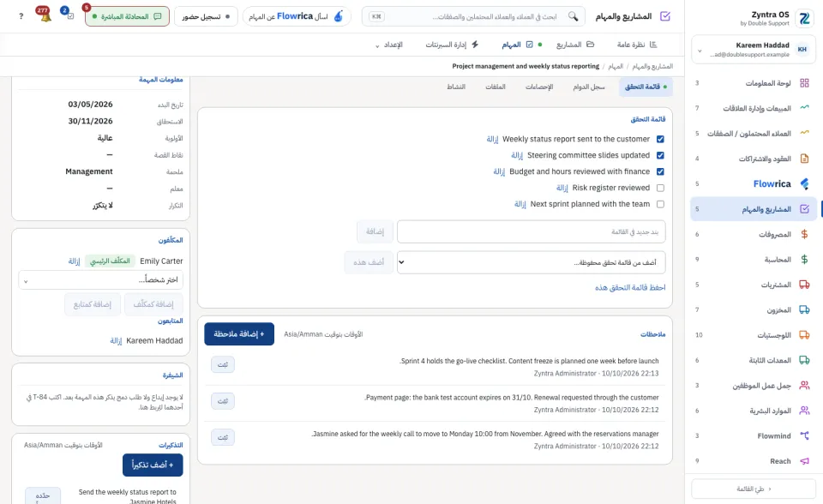Switch to the نظرة عامة tab
The width and height of the screenshot is (823, 504).
[x=637, y=45]
